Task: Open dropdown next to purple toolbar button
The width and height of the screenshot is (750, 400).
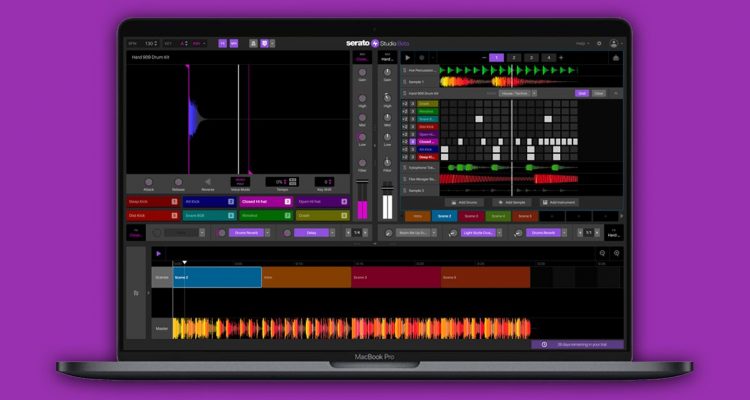Action: [x=272, y=44]
